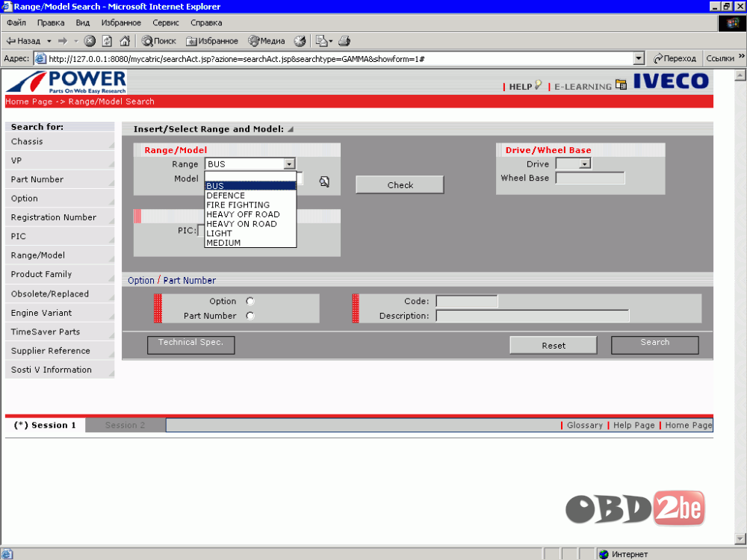
Task: Click the Check button
Action: 400,184
